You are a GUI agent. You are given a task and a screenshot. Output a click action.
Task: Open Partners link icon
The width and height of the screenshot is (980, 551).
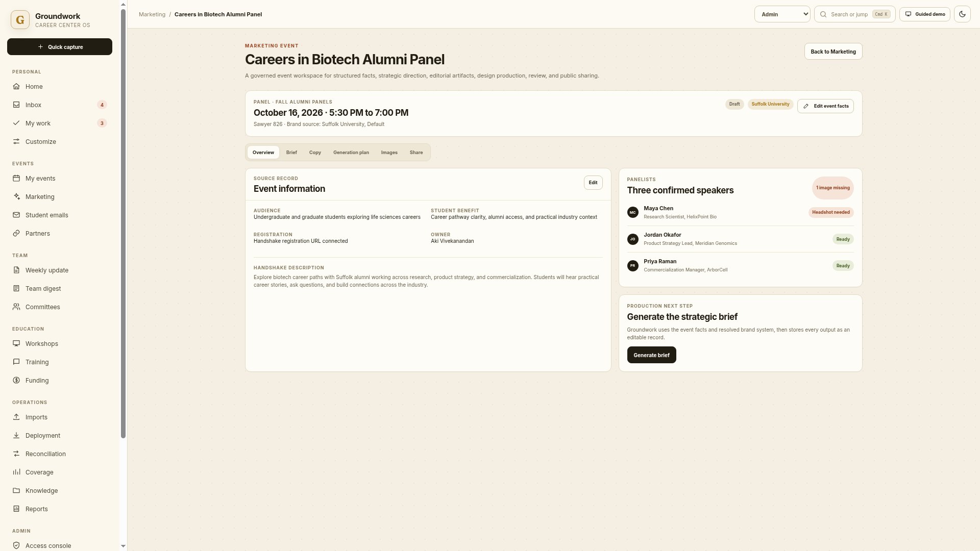16,233
